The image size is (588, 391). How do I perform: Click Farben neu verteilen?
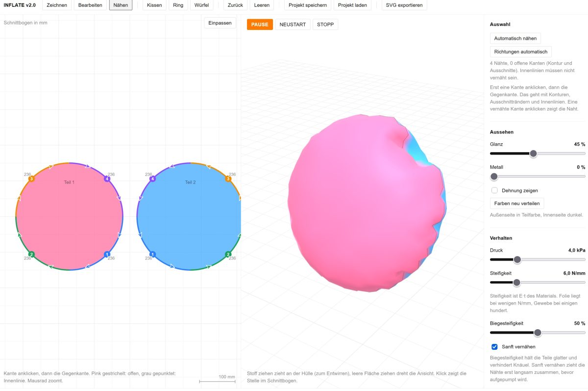point(516,203)
